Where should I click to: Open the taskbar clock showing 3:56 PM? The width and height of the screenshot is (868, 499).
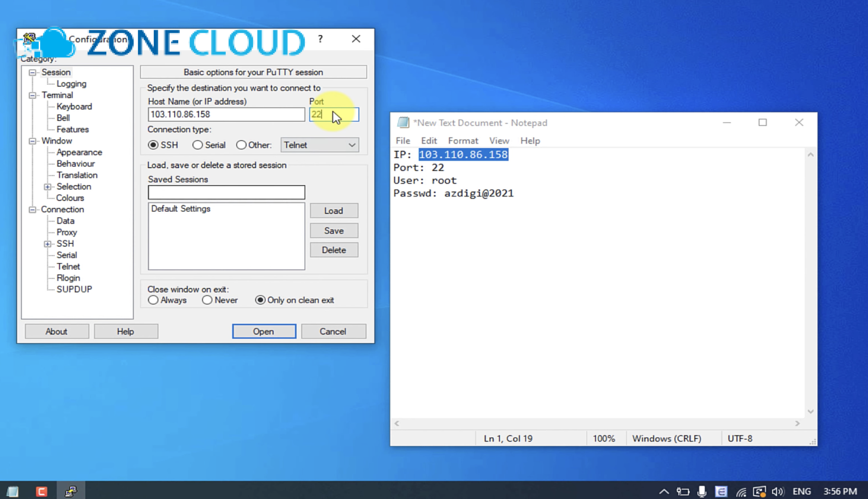[x=840, y=491]
